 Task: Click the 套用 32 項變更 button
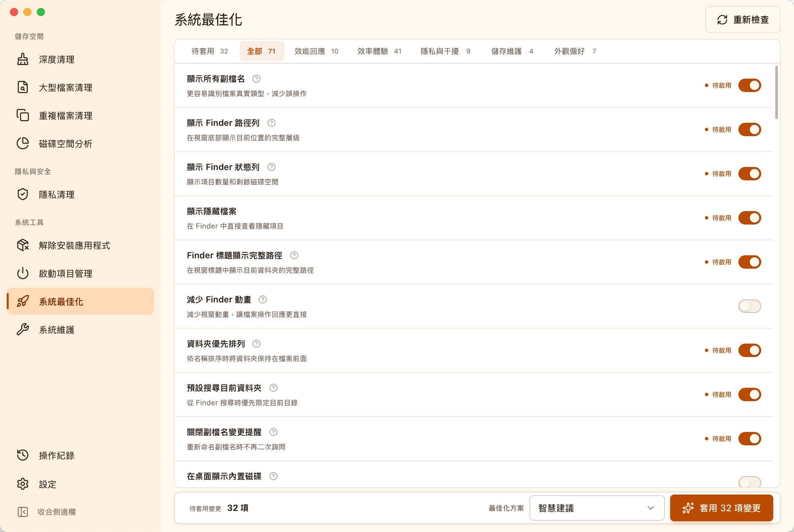point(721,508)
